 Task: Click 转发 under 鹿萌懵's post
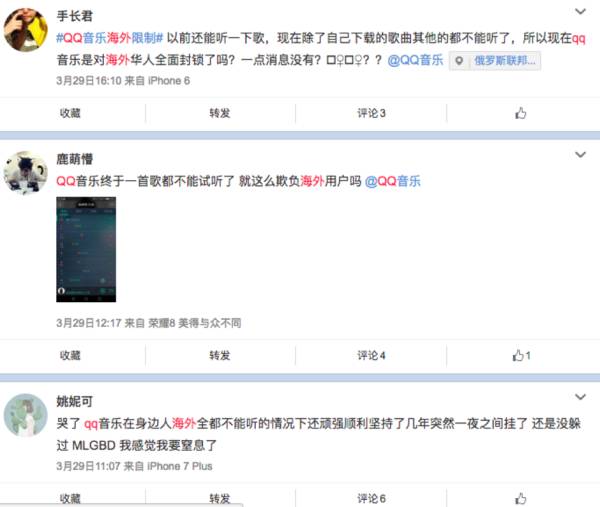220,355
